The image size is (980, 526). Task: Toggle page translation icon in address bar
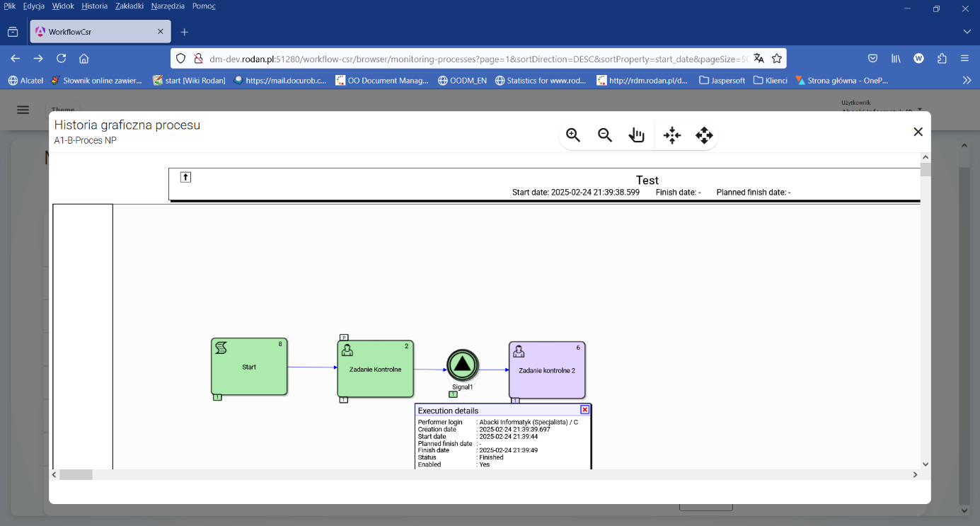point(759,59)
